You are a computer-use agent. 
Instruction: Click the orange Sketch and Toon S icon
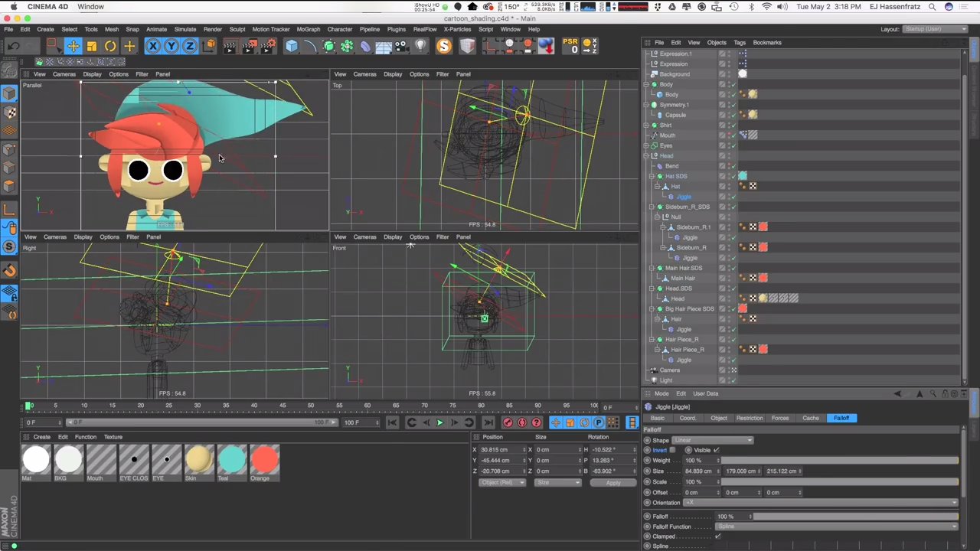[444, 47]
